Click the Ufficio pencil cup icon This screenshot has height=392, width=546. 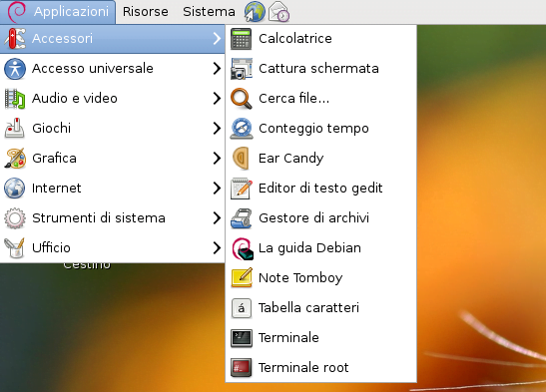coord(15,248)
